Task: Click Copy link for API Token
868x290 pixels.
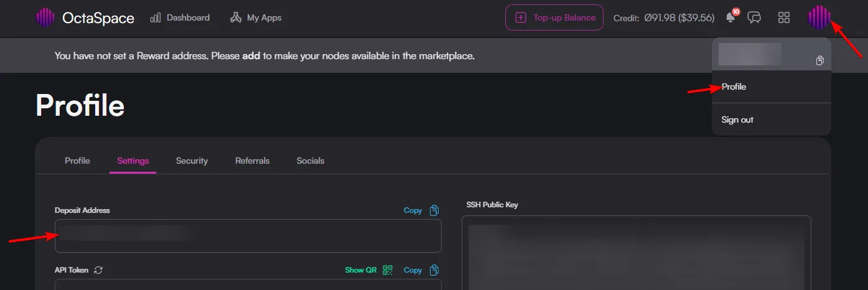Action: tap(413, 270)
